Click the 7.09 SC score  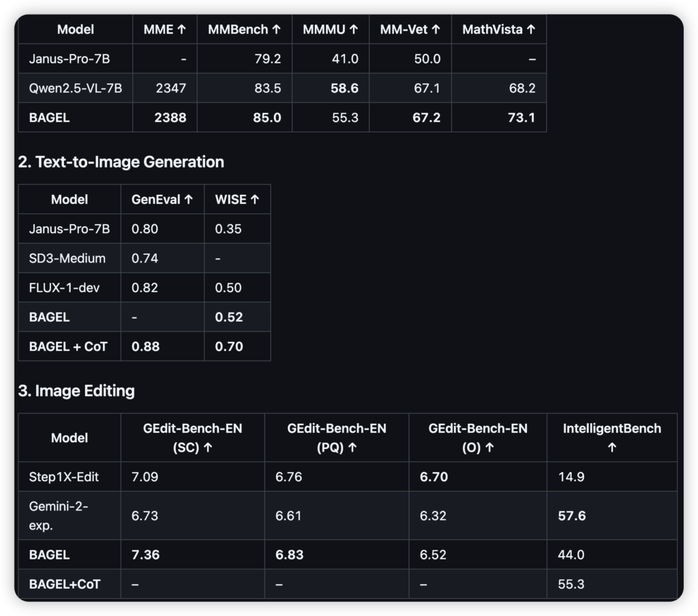145,477
